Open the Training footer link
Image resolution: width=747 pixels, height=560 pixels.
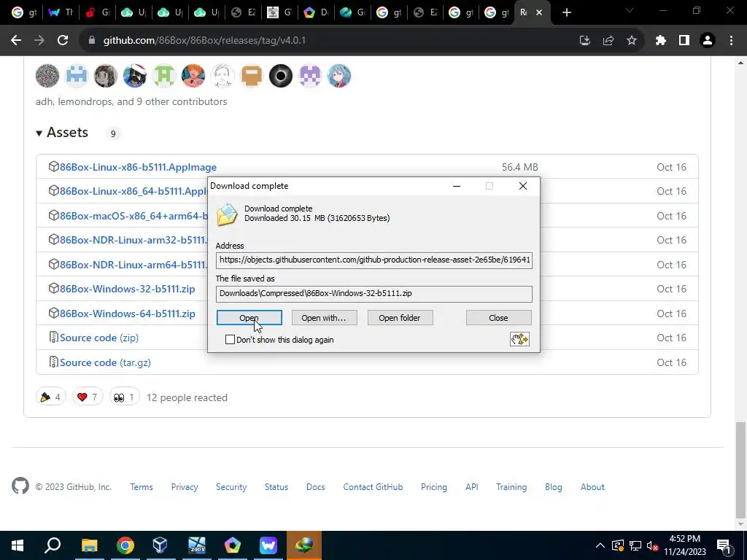point(511,487)
